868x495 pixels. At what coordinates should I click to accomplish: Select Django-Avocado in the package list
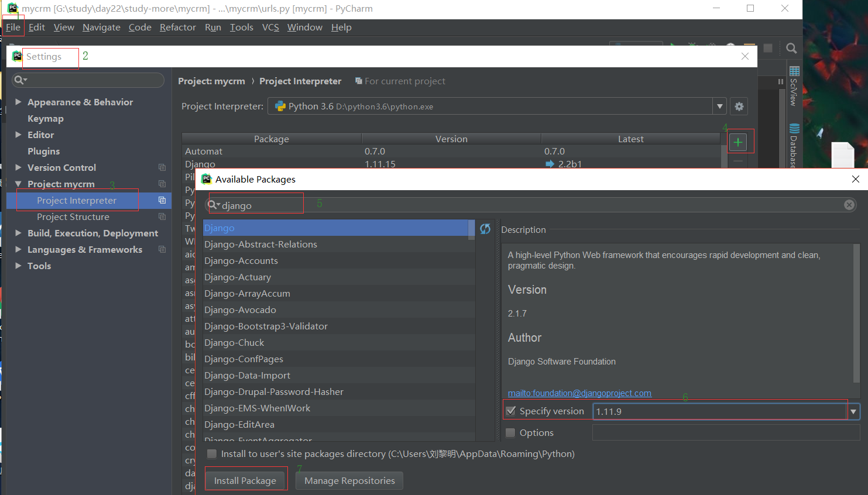(x=339, y=310)
